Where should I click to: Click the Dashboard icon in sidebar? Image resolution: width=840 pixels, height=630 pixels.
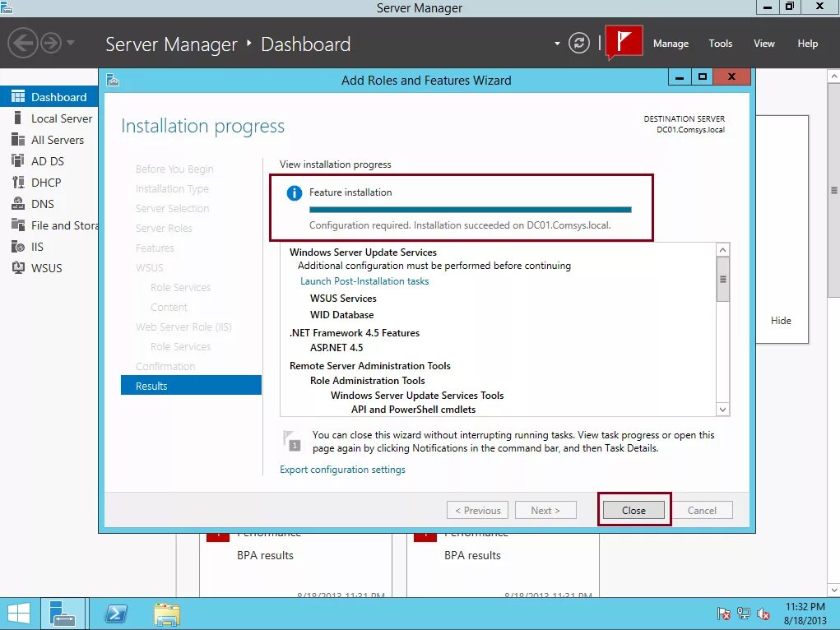click(17, 96)
